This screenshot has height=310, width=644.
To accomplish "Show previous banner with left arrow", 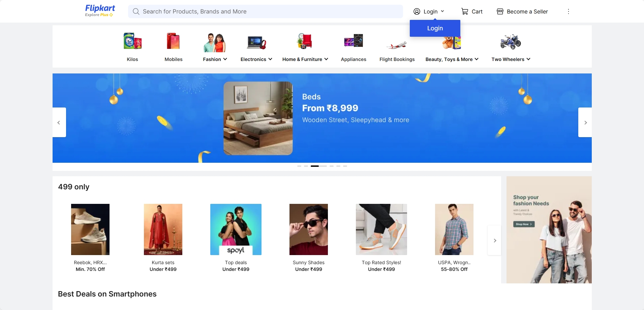I will pyautogui.click(x=59, y=122).
